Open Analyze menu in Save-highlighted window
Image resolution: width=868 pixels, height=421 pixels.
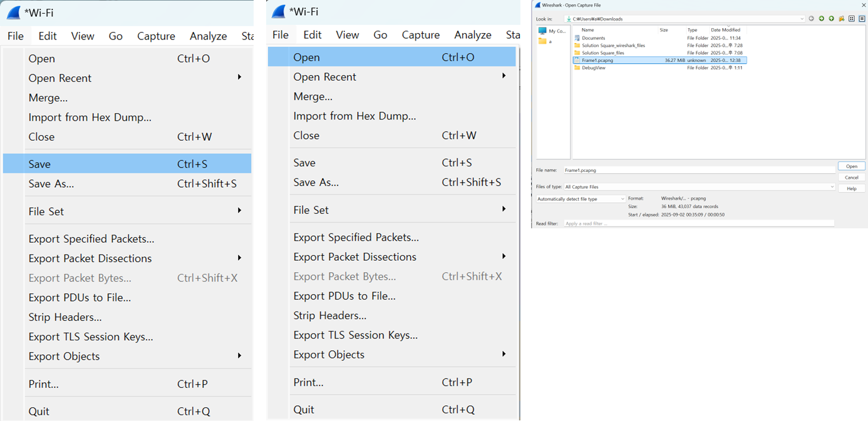208,36
